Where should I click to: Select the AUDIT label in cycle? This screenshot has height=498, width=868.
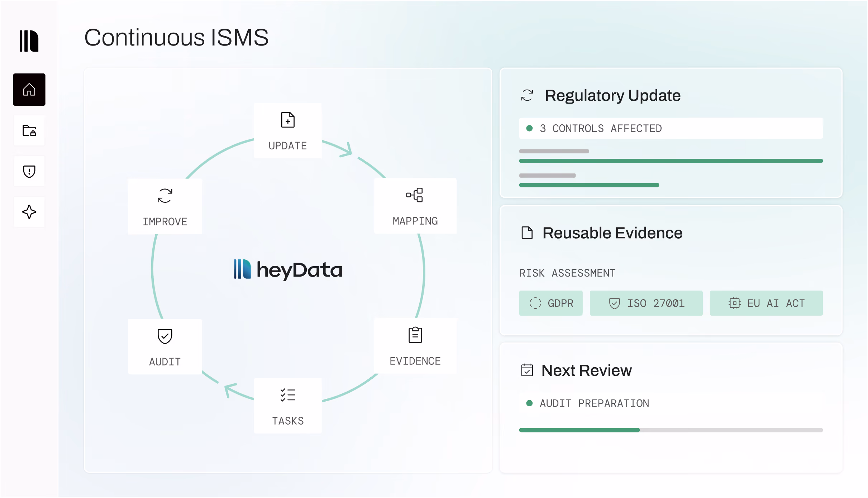(x=165, y=362)
